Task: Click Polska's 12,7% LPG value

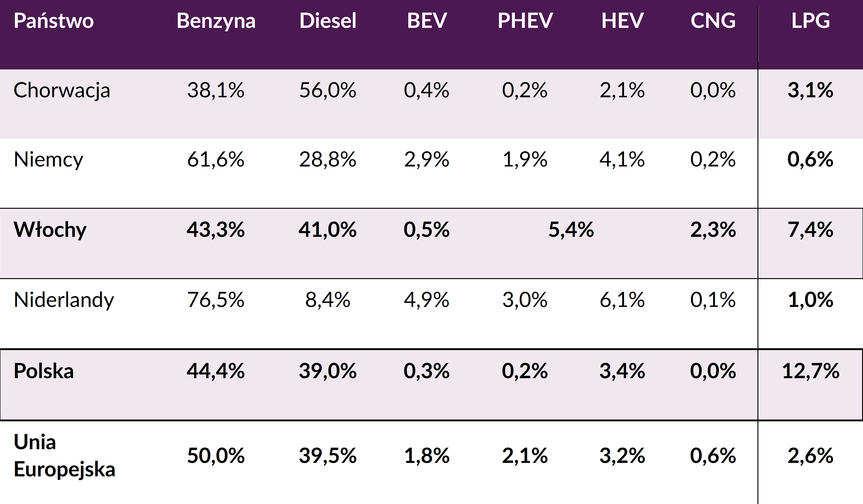Action: pyautogui.click(x=811, y=371)
